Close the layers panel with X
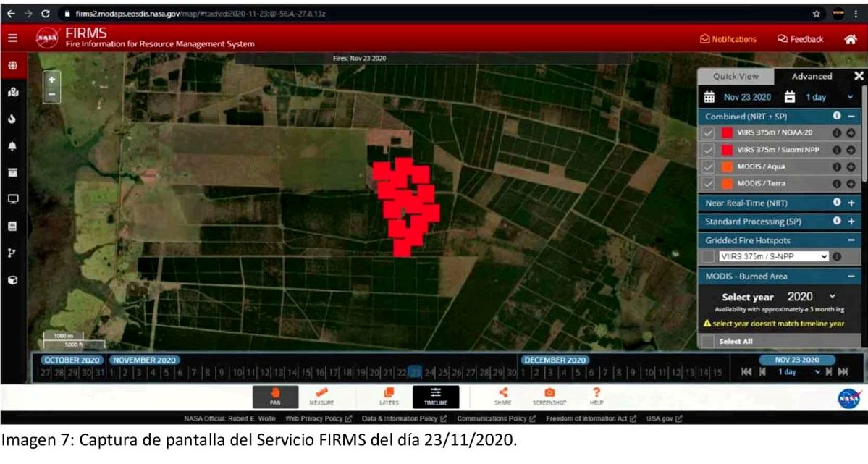This screenshot has width=868, height=464. pyautogui.click(x=859, y=76)
